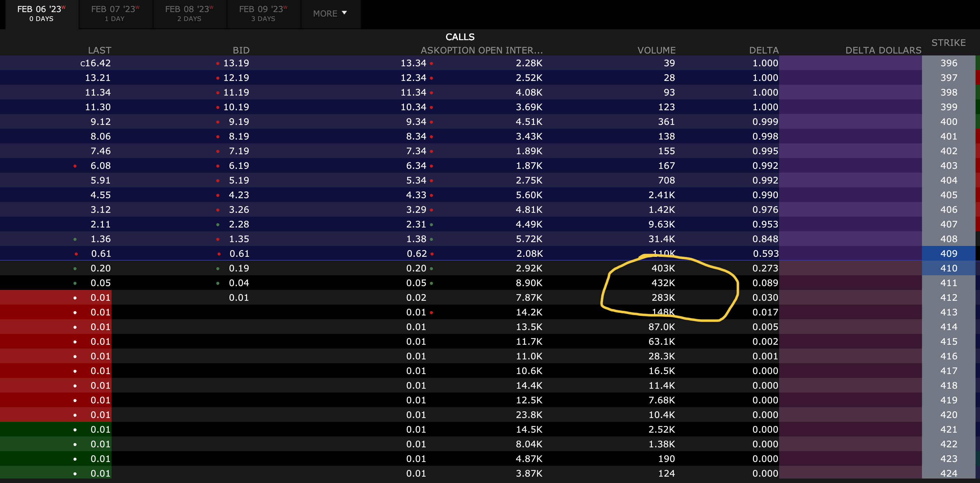Screen dimensions: 980x483
Task: Click the c16.42 last price
Action: point(95,63)
